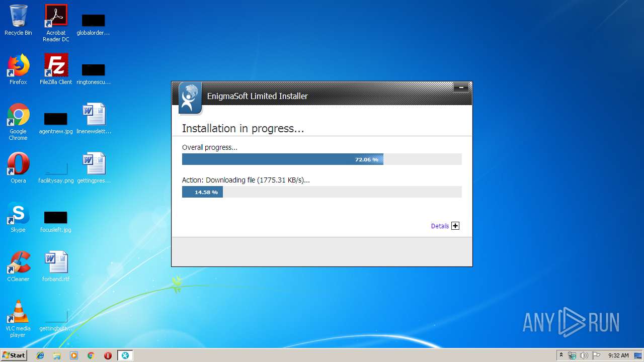Open Google Chrome desktop shortcut
This screenshot has width=644, height=362.
(18, 122)
